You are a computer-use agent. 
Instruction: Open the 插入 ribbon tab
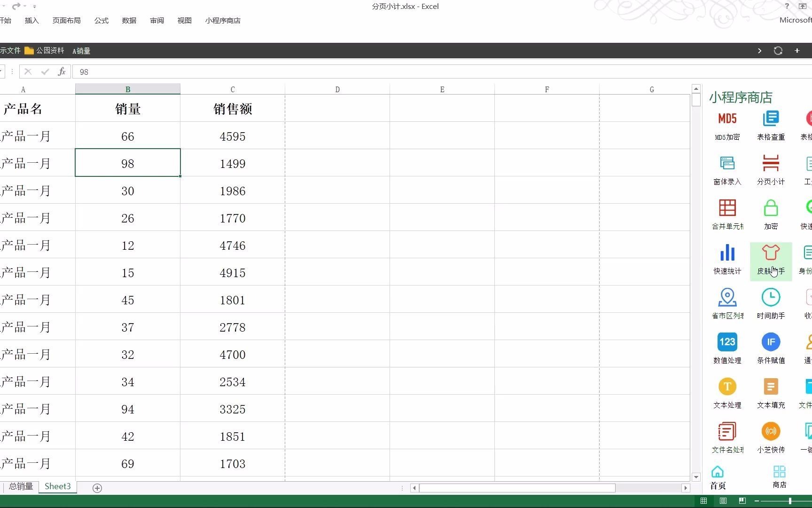(32, 21)
